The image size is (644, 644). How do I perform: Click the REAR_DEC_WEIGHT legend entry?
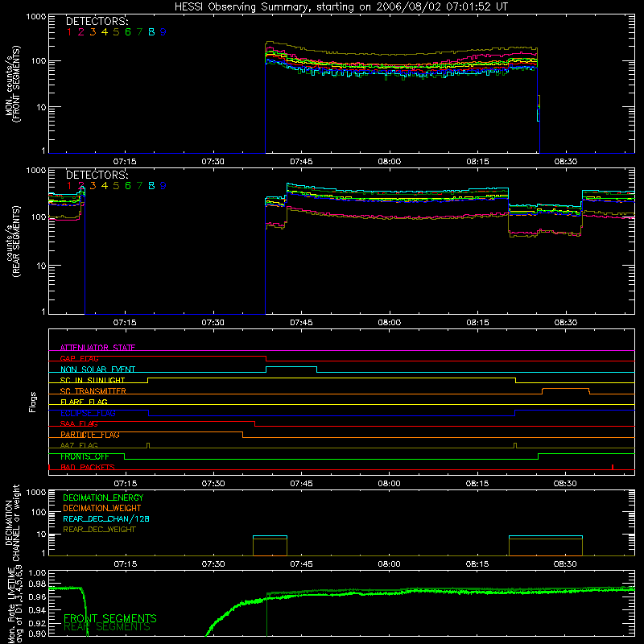(x=99, y=530)
